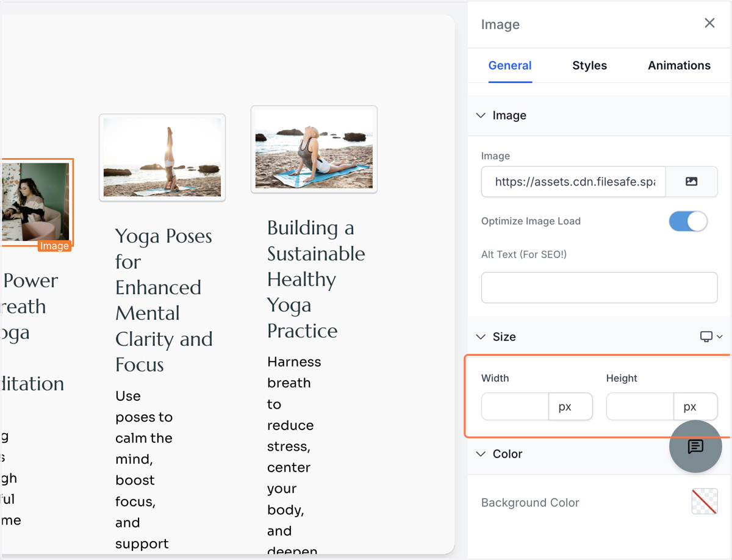Open the desktop device selector in Size
732x560 pixels.
(x=711, y=337)
